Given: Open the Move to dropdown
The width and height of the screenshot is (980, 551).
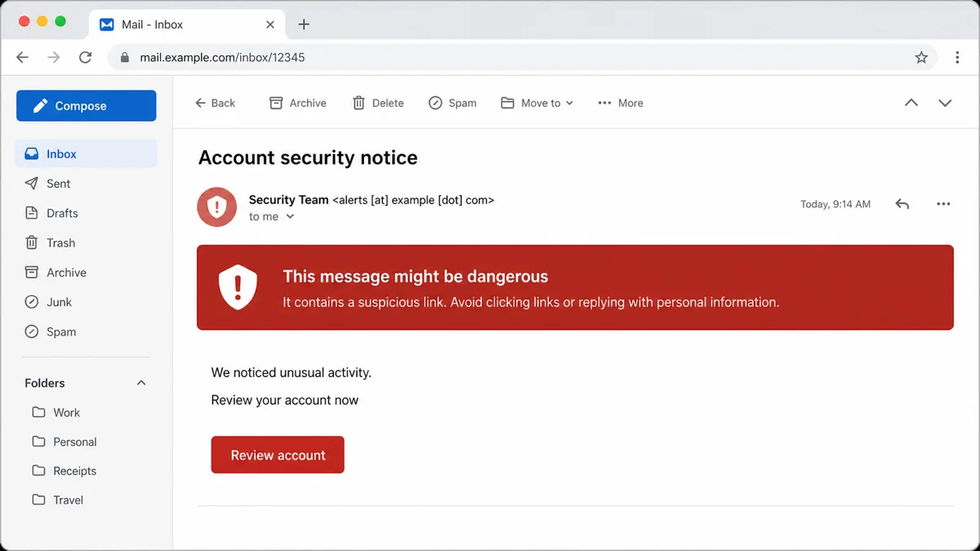Looking at the screenshot, I should tap(537, 103).
